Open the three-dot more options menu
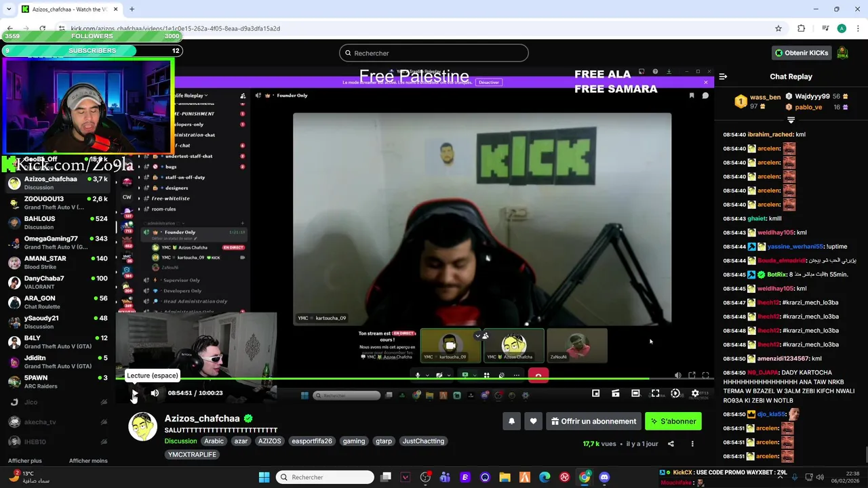 (692, 444)
